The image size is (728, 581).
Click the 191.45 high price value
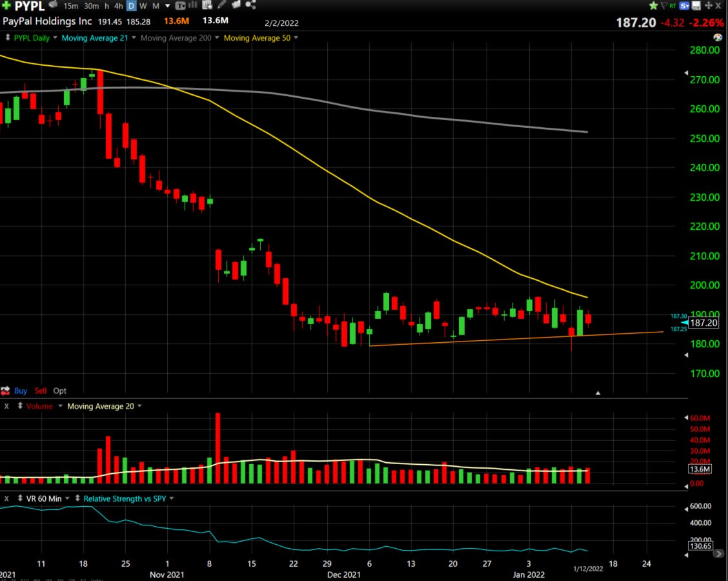click(x=110, y=22)
